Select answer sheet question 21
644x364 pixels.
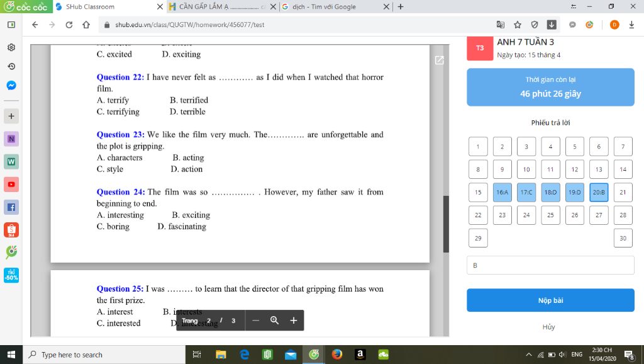click(623, 192)
